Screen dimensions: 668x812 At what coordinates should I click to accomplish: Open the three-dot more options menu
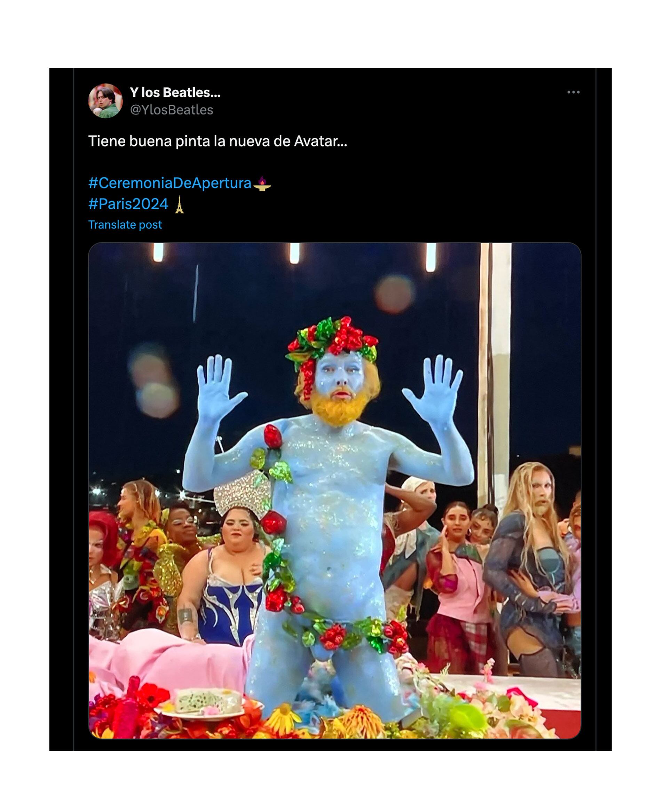573,92
